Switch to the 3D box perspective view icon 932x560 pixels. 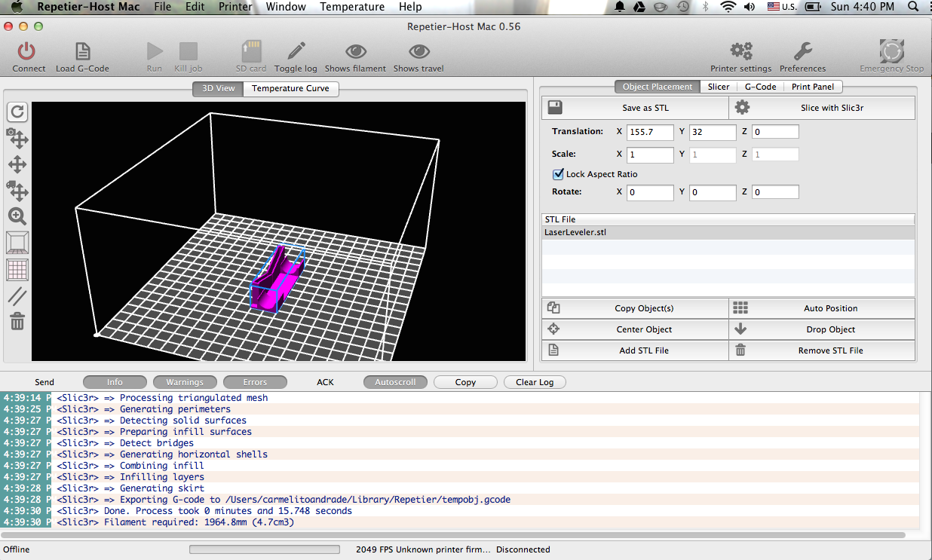[17, 243]
